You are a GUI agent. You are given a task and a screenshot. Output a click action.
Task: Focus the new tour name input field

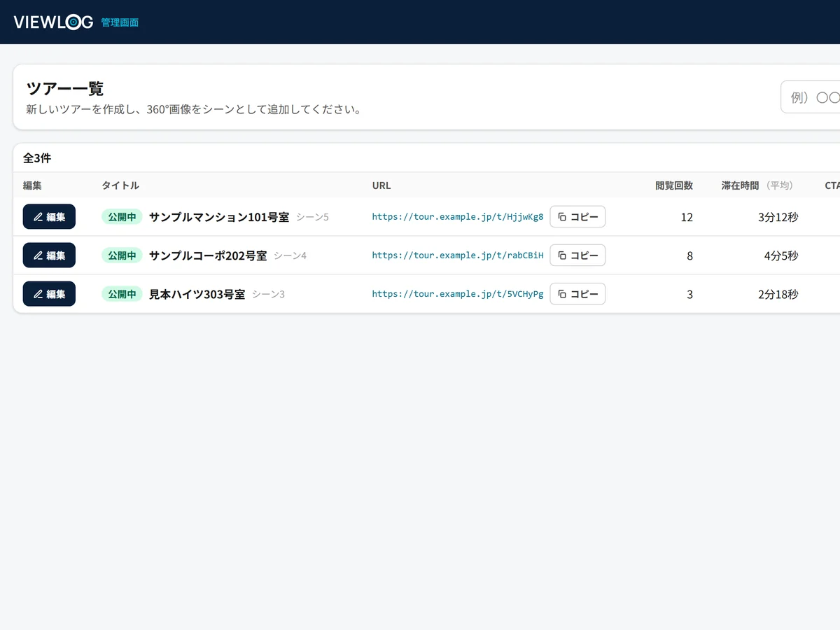tap(811, 97)
